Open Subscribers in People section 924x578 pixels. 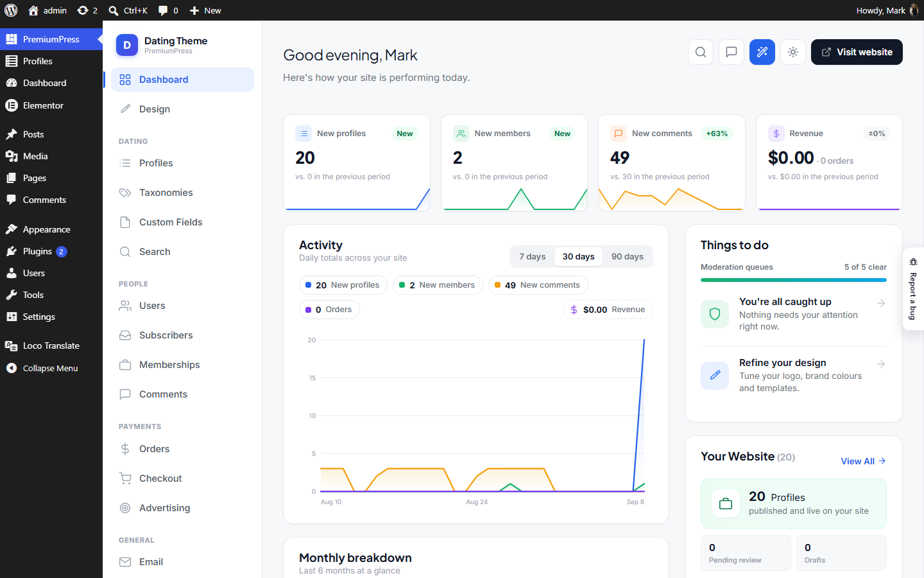pos(182,335)
